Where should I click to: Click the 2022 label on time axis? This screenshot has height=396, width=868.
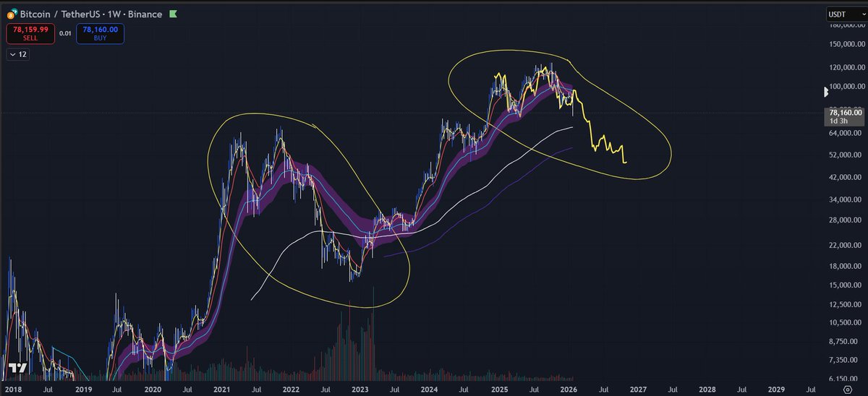[290, 389]
